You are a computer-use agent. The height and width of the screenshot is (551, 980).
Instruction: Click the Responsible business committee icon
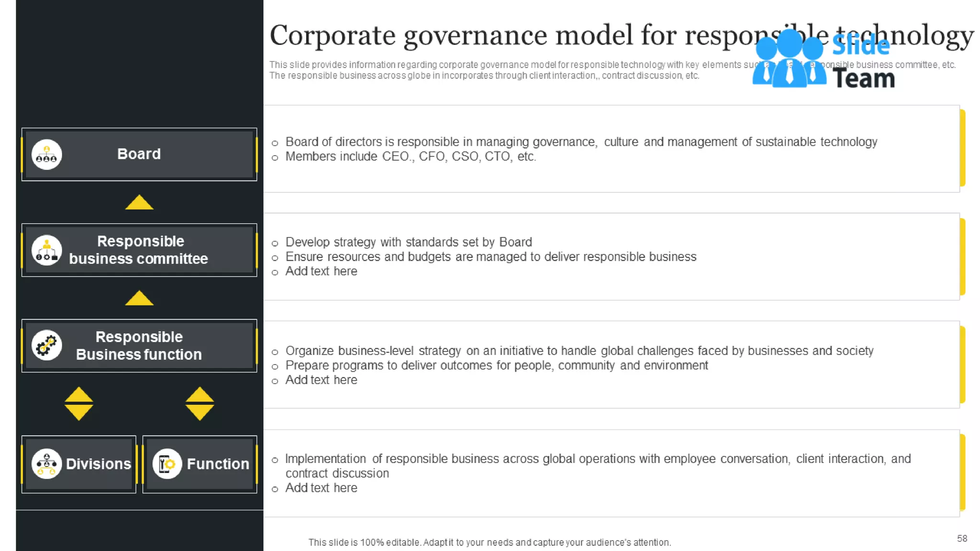pos(46,250)
